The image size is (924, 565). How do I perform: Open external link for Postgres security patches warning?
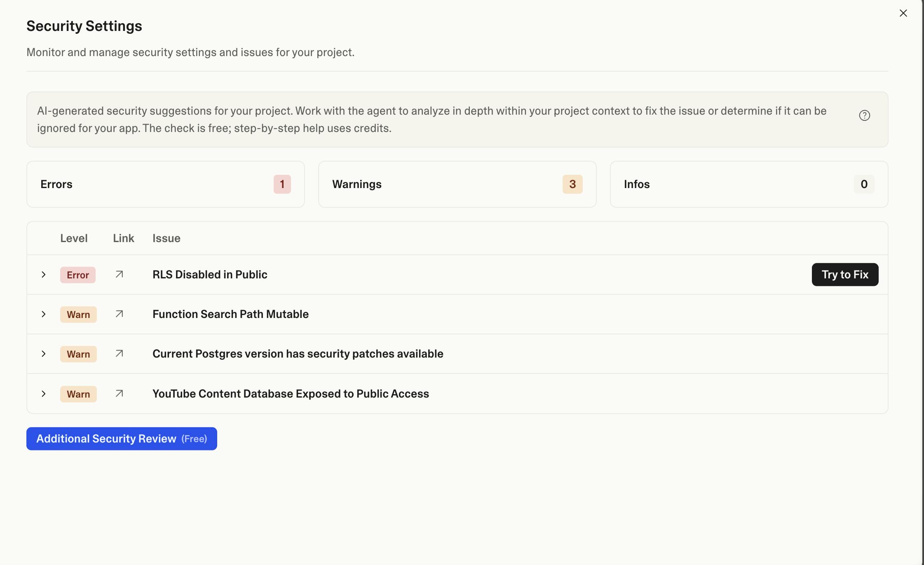coord(119,354)
